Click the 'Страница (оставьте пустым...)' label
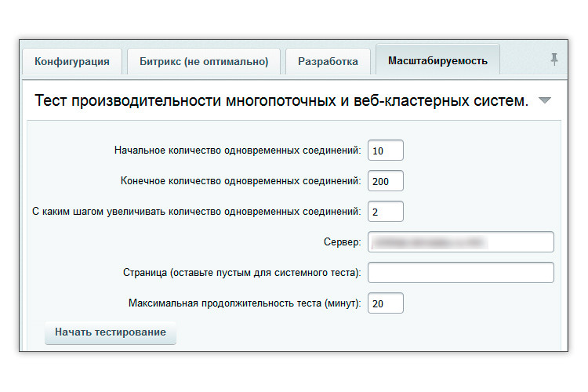588x392 pixels. [242, 272]
